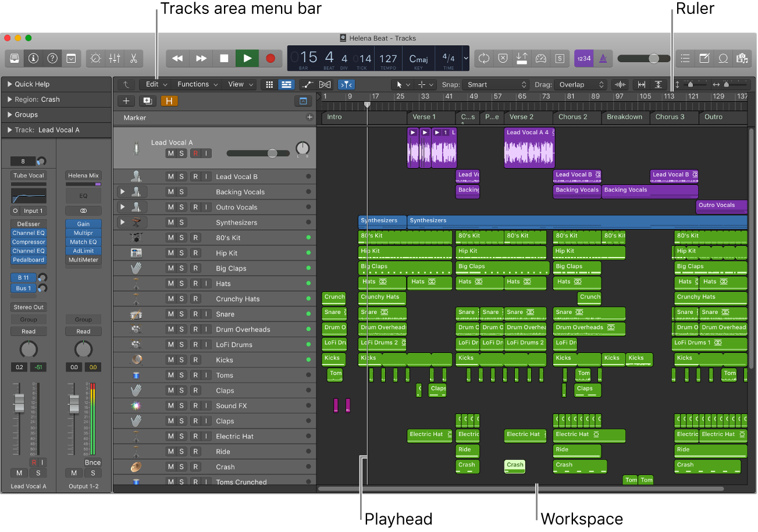The height and width of the screenshot is (532, 758).
Task: Open the Loop Browser icon
Action: [723, 58]
